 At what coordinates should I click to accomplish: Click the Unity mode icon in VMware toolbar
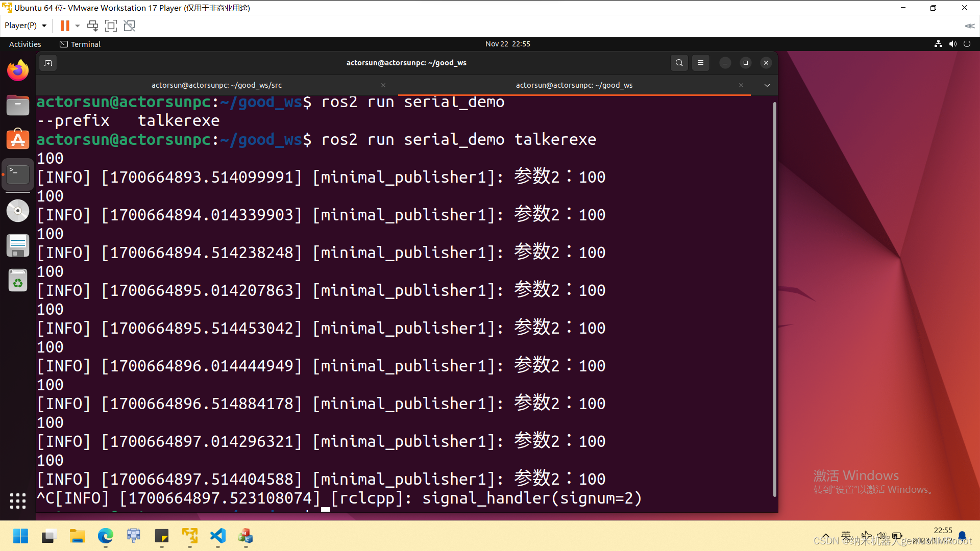(129, 26)
